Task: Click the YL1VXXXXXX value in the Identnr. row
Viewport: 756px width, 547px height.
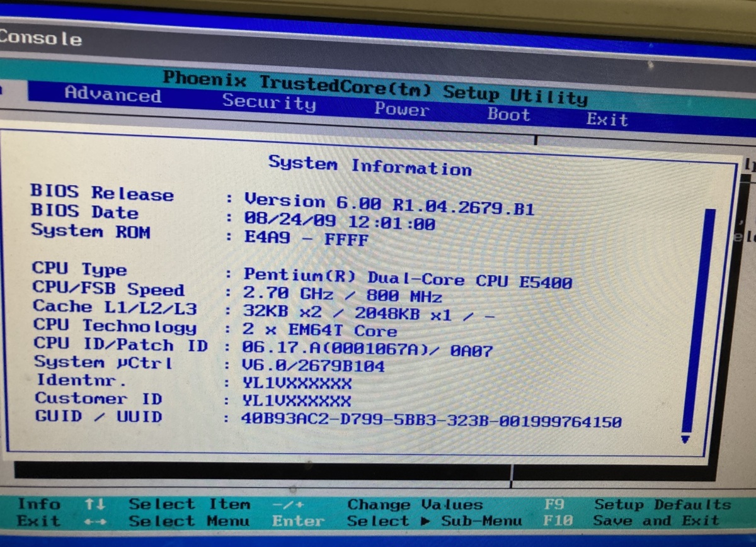Action: pos(297,383)
